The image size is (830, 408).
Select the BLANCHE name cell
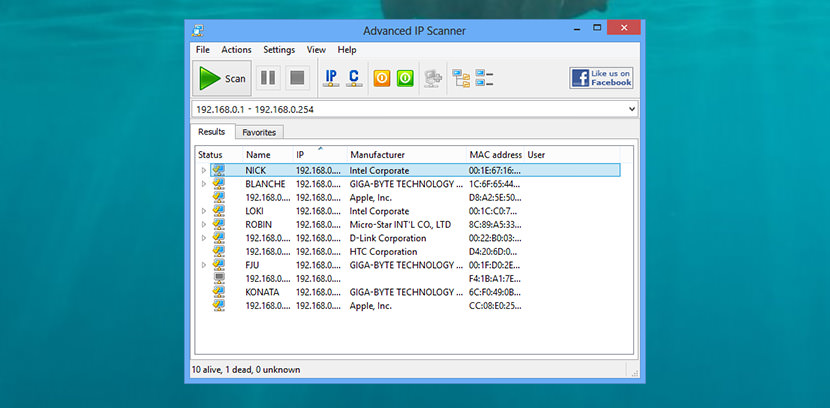265,184
